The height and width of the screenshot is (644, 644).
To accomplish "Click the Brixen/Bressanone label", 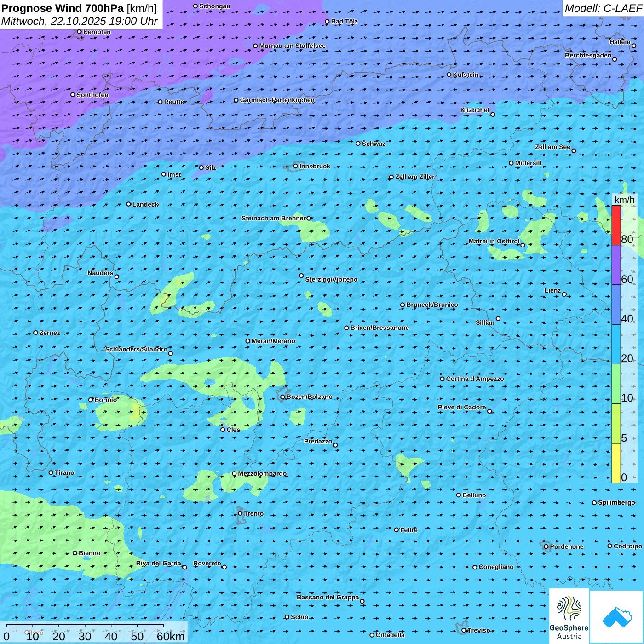I will [379, 328].
